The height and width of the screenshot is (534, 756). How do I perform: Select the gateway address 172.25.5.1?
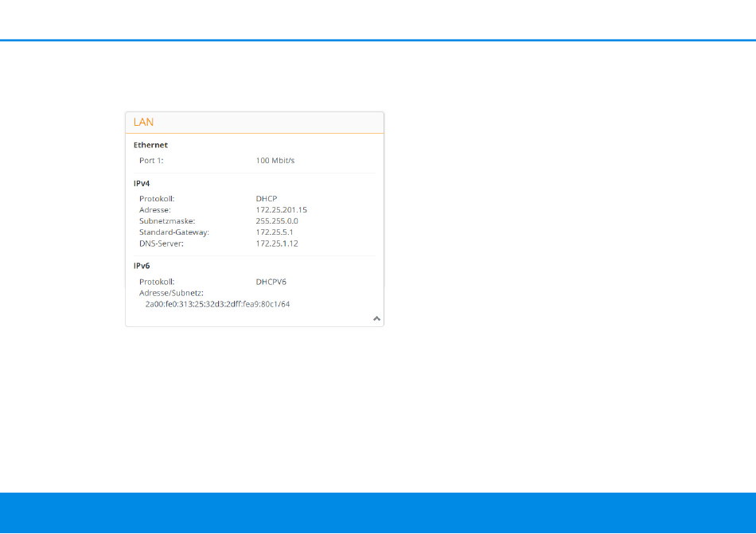click(275, 232)
